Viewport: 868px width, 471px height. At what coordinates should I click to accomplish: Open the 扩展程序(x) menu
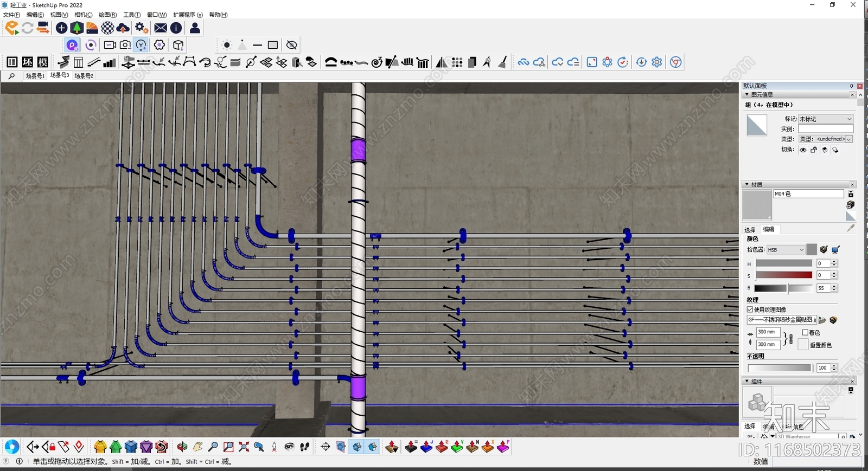(188, 15)
